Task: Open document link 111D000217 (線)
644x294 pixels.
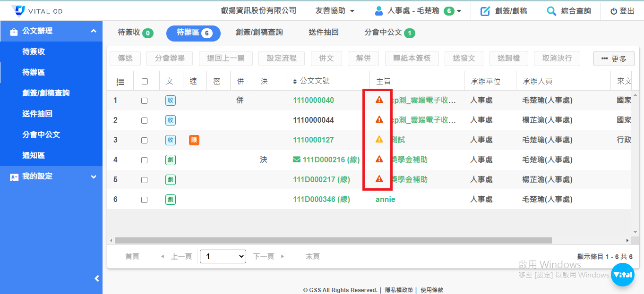Action: (321, 180)
